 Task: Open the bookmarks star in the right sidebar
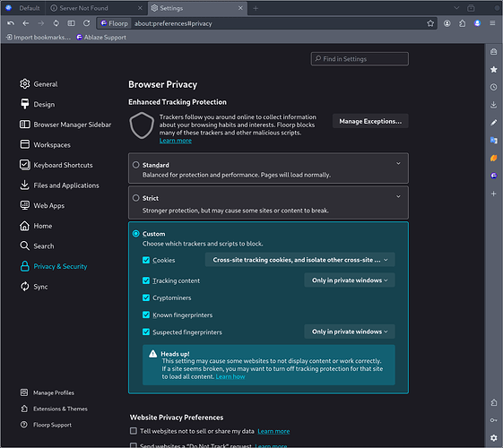pyautogui.click(x=493, y=69)
